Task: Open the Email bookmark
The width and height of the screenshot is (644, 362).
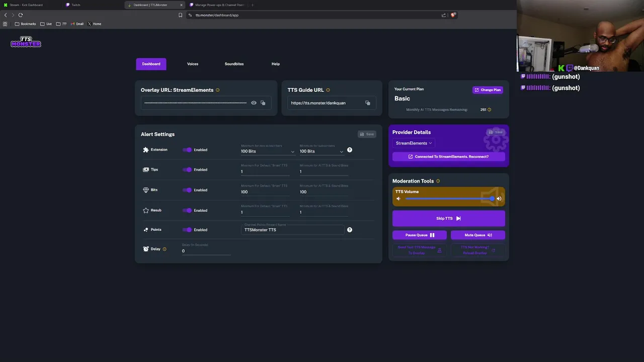Action: click(x=77, y=24)
